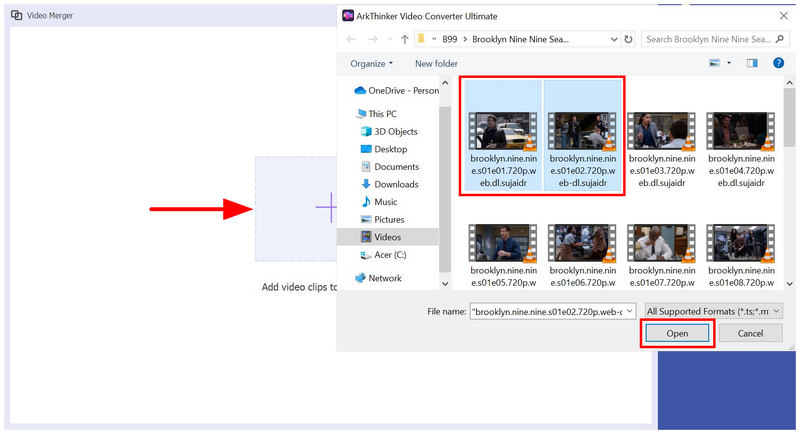Select the s01e02 video thumbnail
This screenshot has height=434, width=800.
[x=582, y=132]
